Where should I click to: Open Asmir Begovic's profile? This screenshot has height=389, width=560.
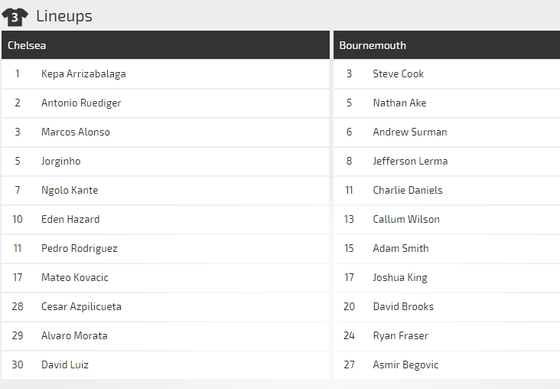405,365
